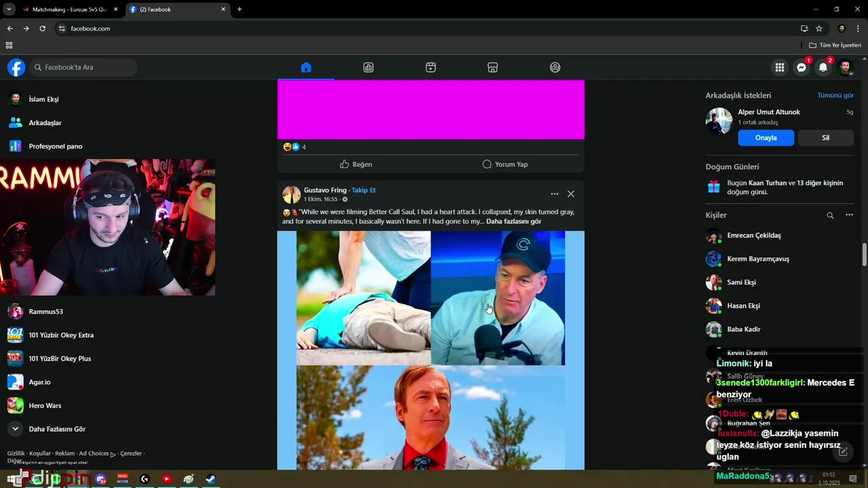Open Gustavo Fring profile avatar
The height and width of the screenshot is (488, 868).
coord(292,195)
